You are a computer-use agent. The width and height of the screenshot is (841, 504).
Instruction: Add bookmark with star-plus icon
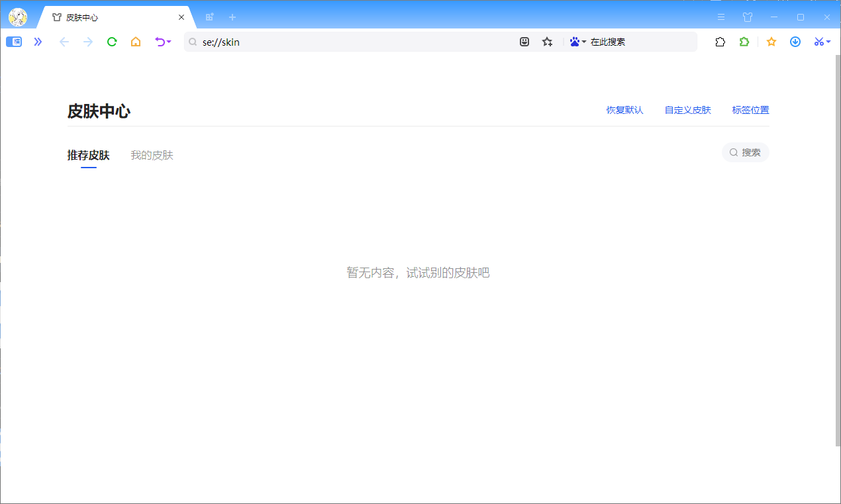click(x=547, y=42)
